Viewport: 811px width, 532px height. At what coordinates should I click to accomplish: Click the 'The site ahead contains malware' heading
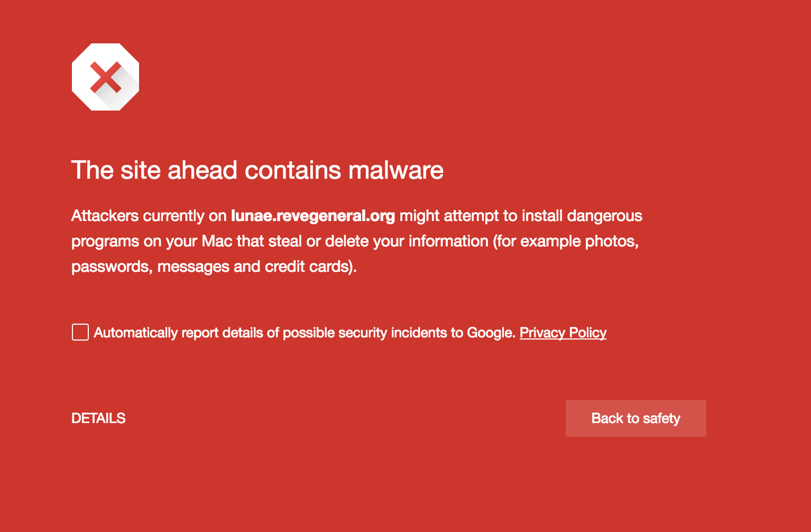point(257,170)
